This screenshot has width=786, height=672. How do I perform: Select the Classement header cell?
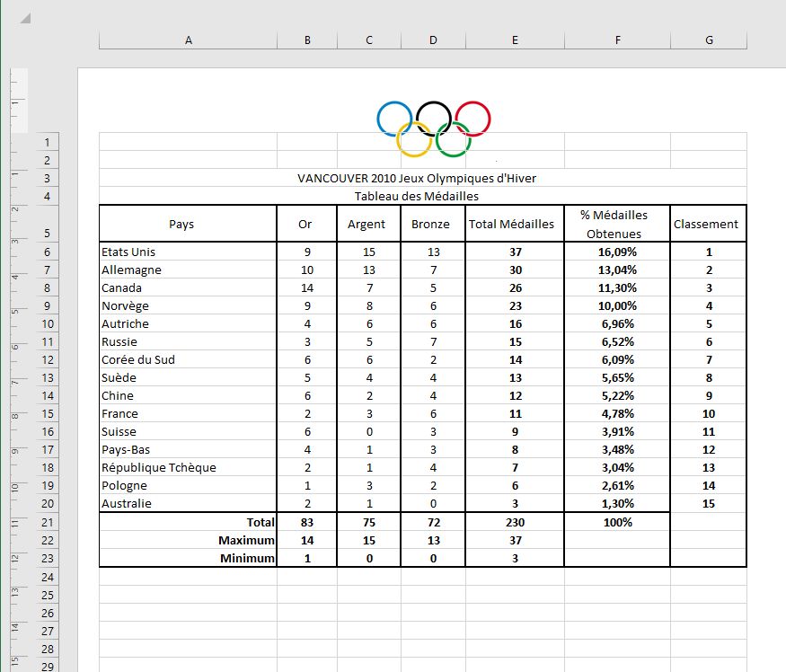coord(706,224)
